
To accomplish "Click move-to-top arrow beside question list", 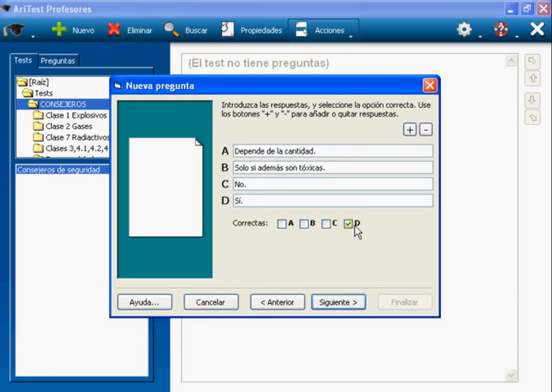I will 532,61.
